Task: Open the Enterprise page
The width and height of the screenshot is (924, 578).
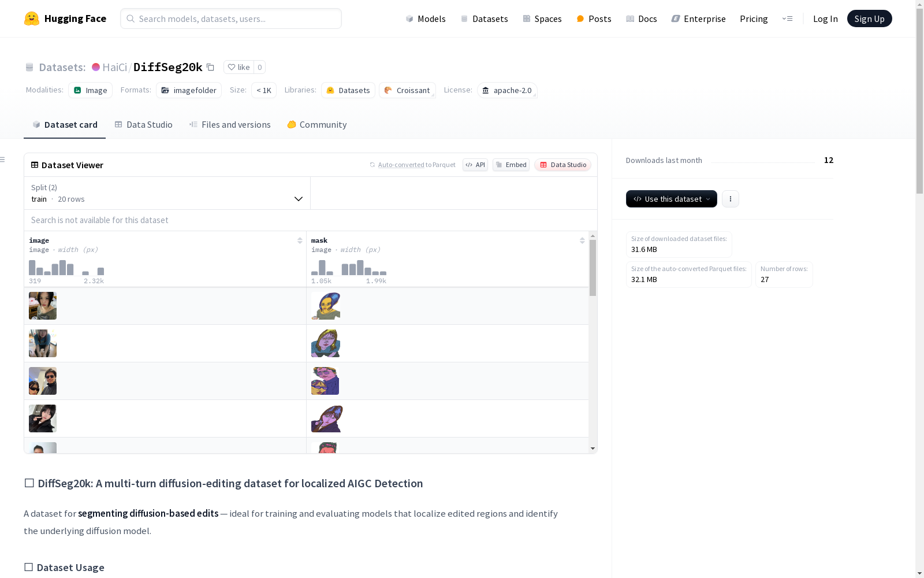Action: click(x=698, y=18)
